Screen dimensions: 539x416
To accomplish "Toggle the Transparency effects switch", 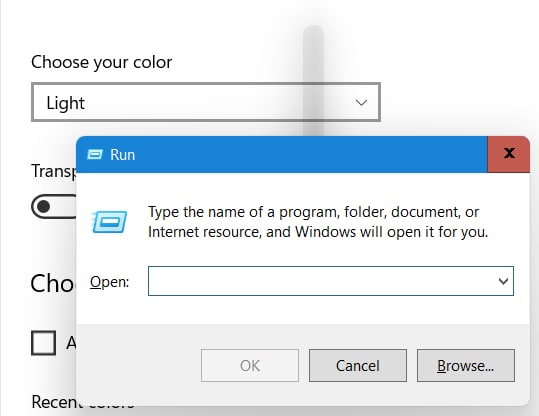I will (54, 207).
